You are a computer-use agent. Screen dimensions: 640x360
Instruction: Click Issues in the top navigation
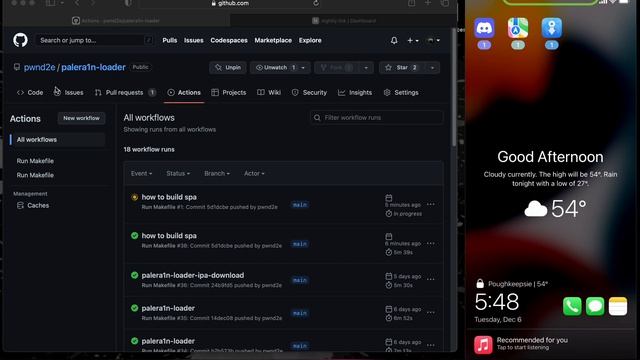tap(193, 40)
